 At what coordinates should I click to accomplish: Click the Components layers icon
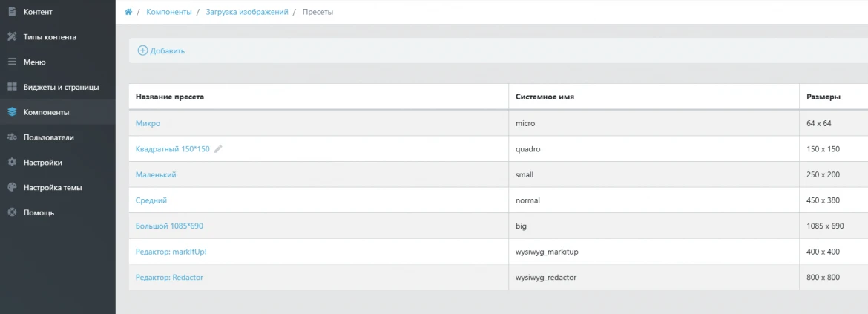click(12, 112)
